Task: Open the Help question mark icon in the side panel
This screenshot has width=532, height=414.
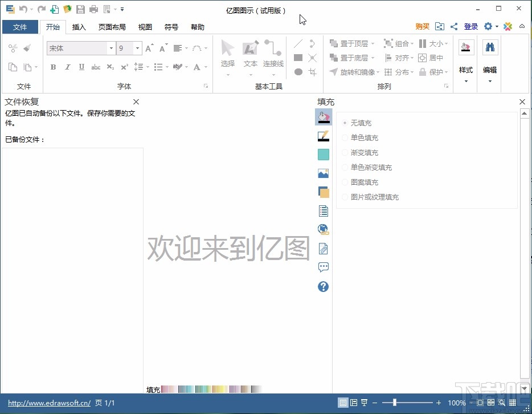Action: pyautogui.click(x=324, y=287)
